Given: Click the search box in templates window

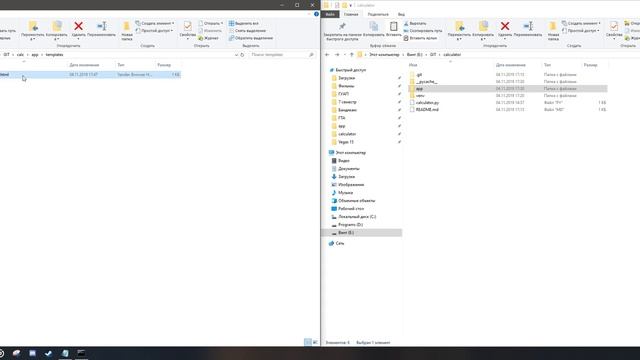Looking at the screenshot, I should pos(282,55).
